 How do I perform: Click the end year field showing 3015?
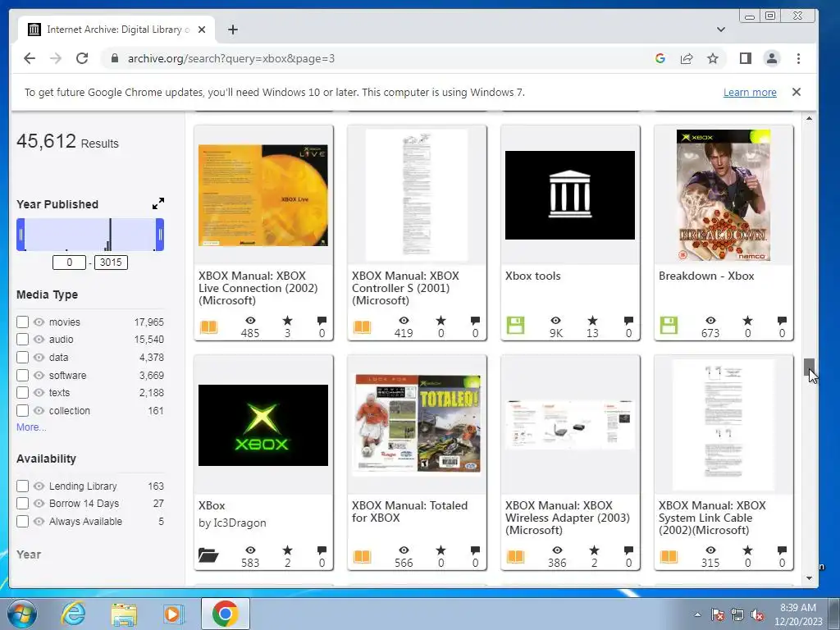(x=111, y=262)
